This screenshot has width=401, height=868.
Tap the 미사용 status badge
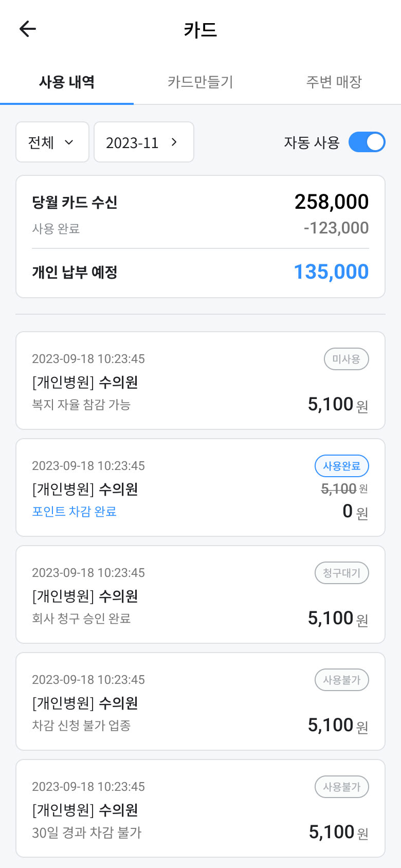pos(346,359)
